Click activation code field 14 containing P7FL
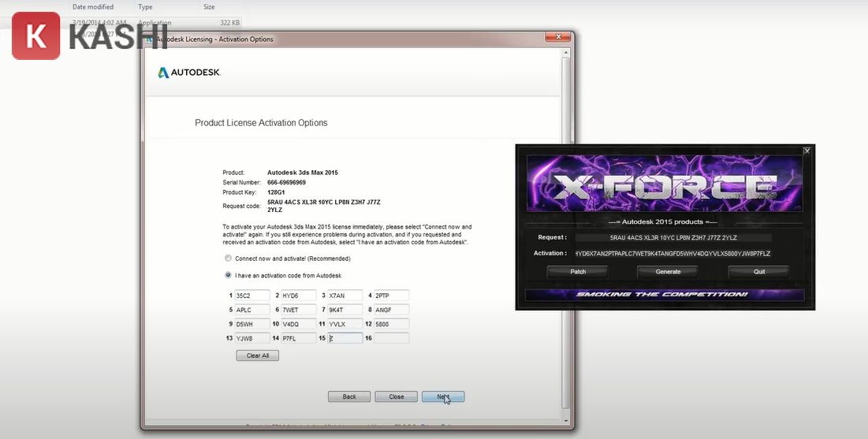868x439 pixels. pyautogui.click(x=299, y=338)
